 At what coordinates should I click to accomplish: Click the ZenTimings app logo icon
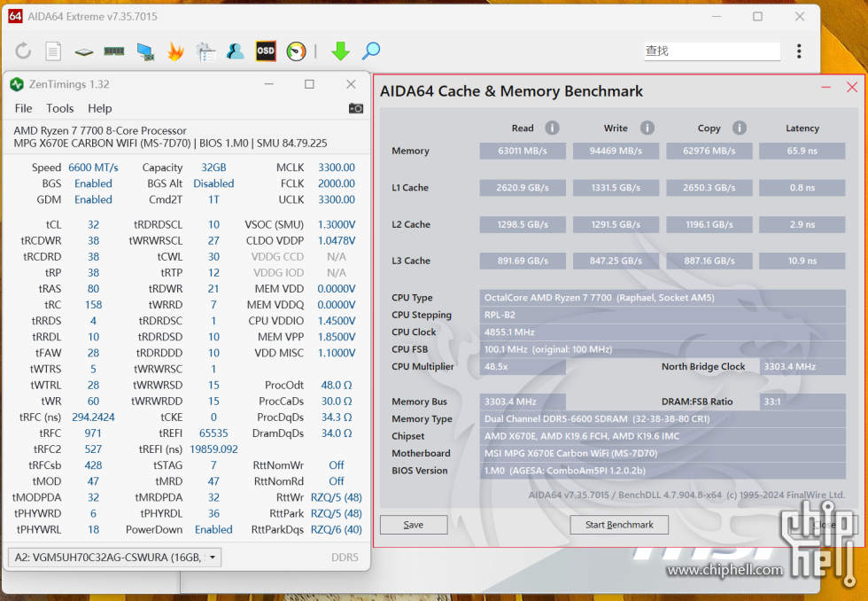click(x=17, y=84)
